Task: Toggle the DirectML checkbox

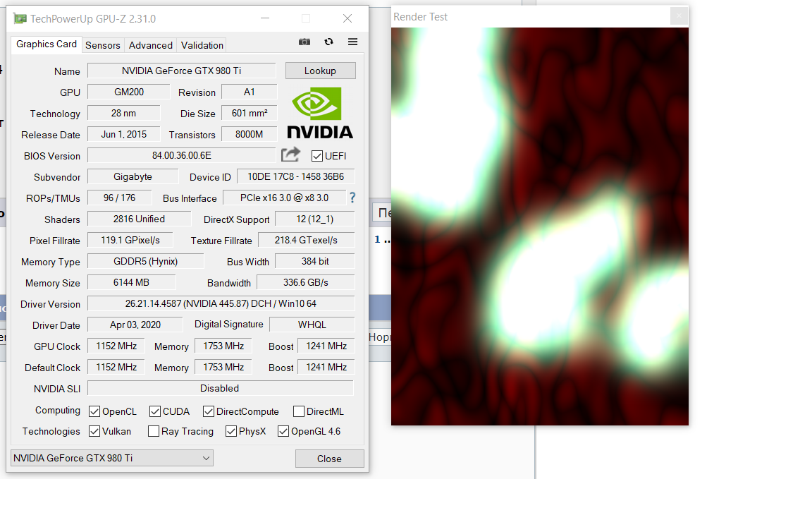Action: 299,411
